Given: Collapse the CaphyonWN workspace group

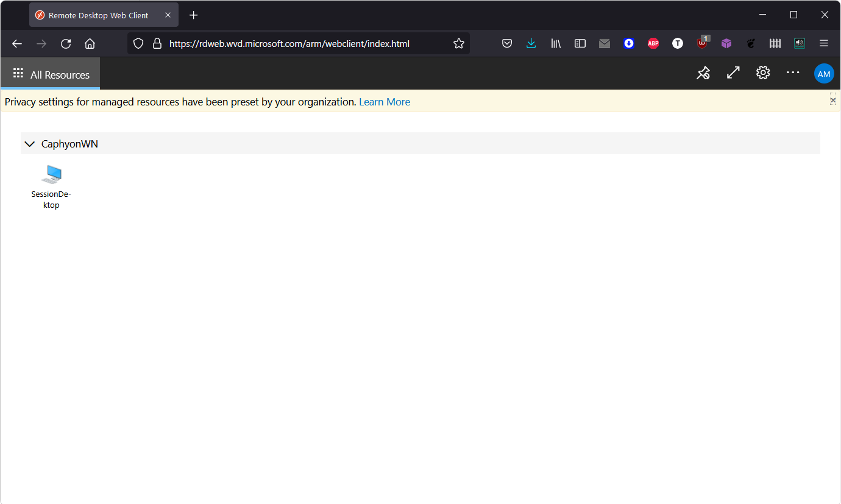Looking at the screenshot, I should 30,144.
